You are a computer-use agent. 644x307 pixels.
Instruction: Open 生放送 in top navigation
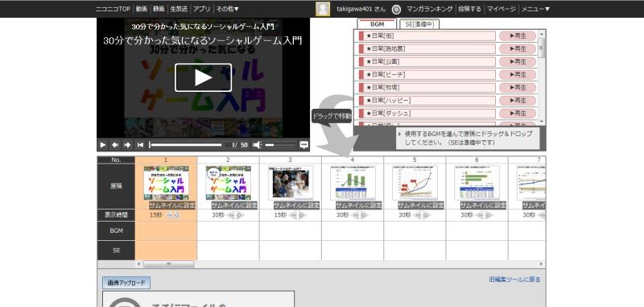pyautogui.click(x=179, y=9)
